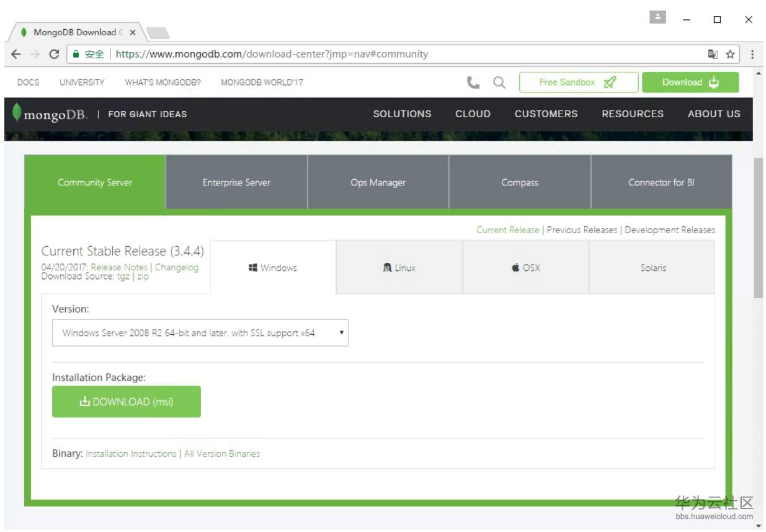This screenshot has height=532, width=766.
Task: Select Connector for BI tab
Action: (x=661, y=182)
